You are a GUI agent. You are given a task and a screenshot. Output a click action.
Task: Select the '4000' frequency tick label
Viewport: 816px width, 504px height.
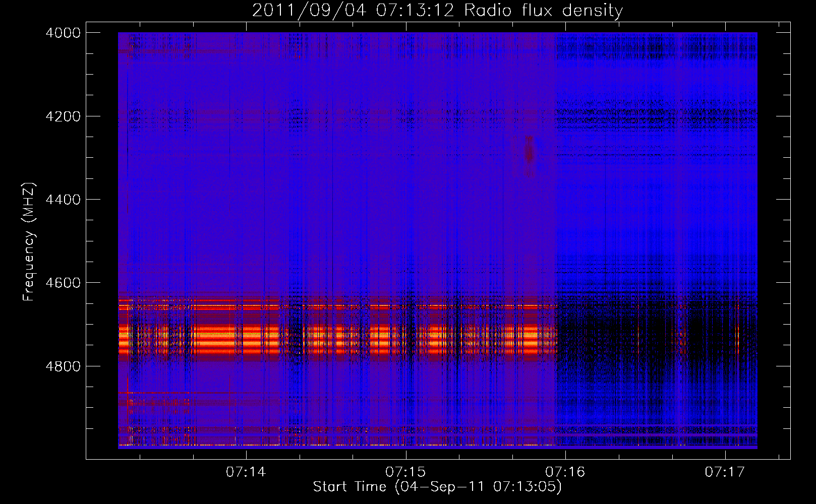coord(63,33)
